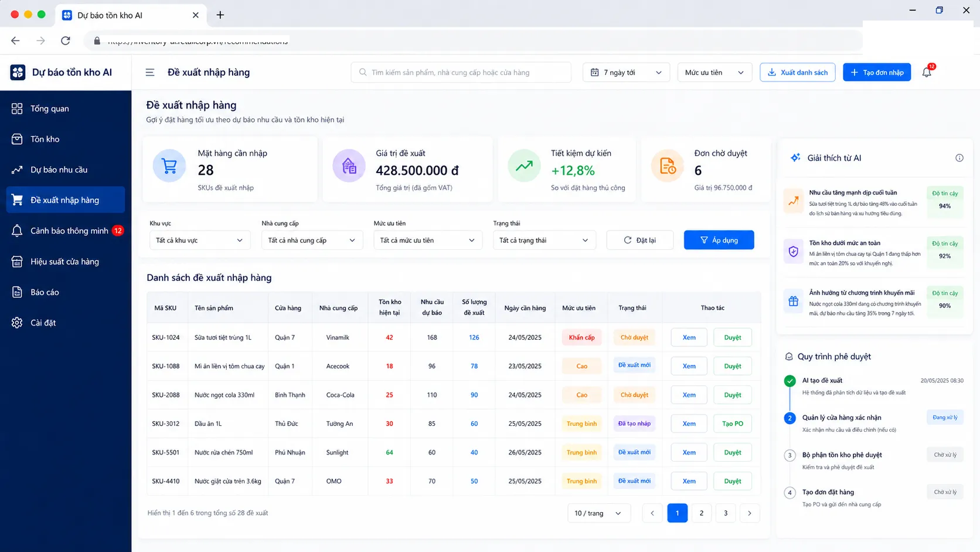The height and width of the screenshot is (552, 980).
Task: Click the Giá trị đề xuất purple icon
Action: 349,166
